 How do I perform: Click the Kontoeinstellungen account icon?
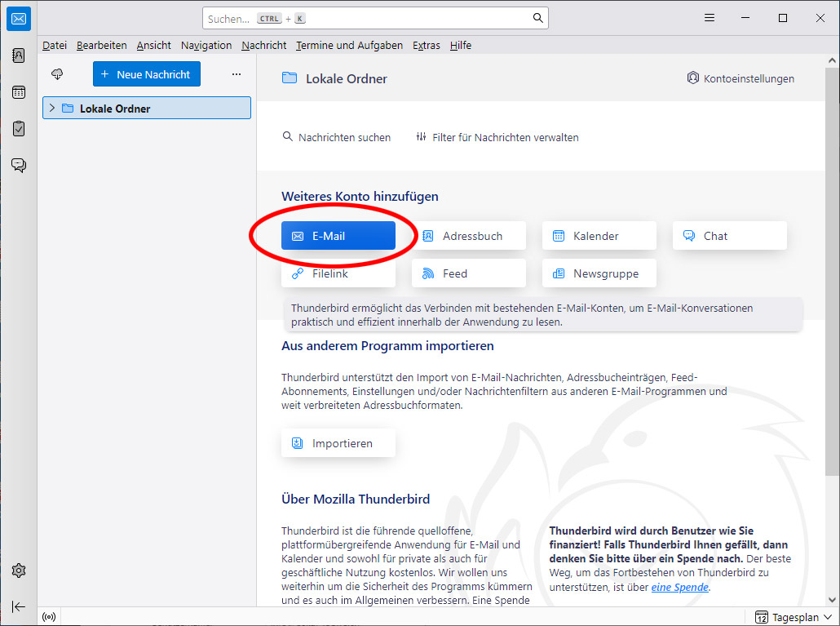point(692,78)
